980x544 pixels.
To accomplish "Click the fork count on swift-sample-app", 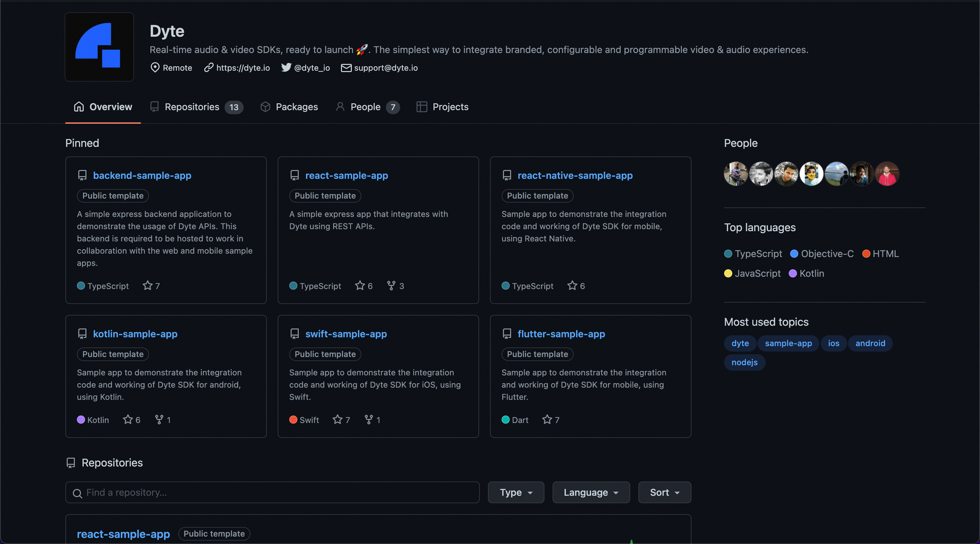I will (x=372, y=420).
